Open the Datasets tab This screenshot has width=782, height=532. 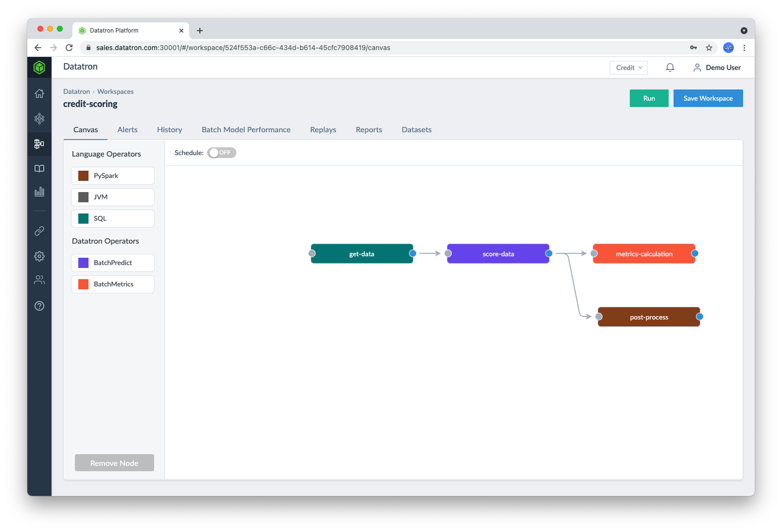click(x=417, y=130)
